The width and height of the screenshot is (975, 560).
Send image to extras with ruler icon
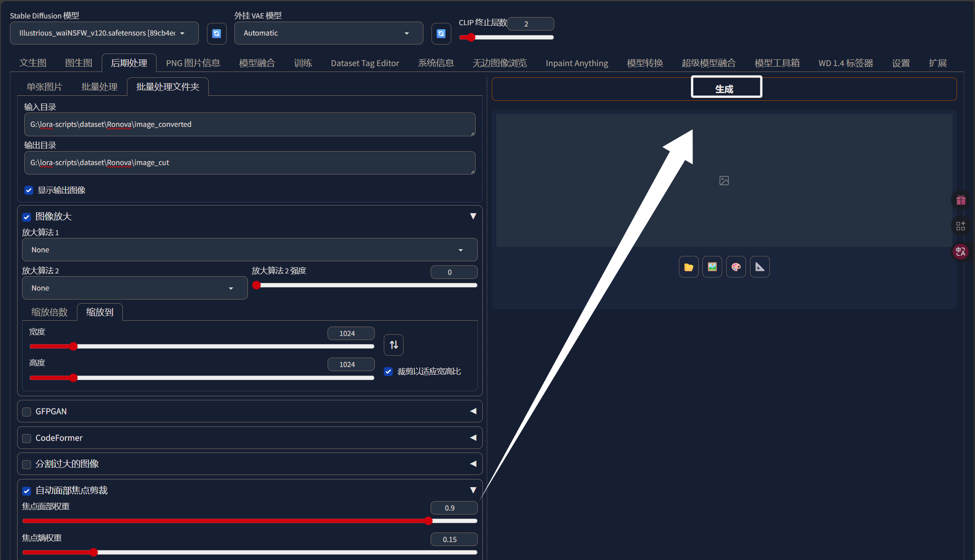[x=760, y=267]
